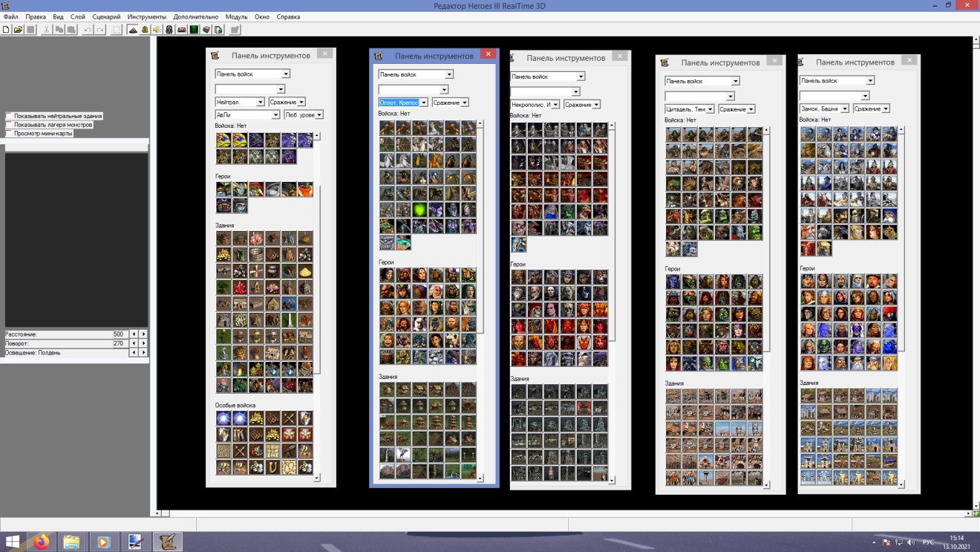Screen dimensions: 980x552
Task: Click the Redo arrow toolbar icon
Action: 99,30
